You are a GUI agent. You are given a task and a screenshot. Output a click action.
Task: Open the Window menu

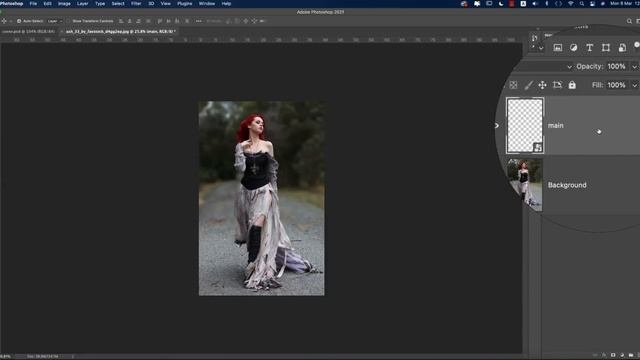[207, 4]
